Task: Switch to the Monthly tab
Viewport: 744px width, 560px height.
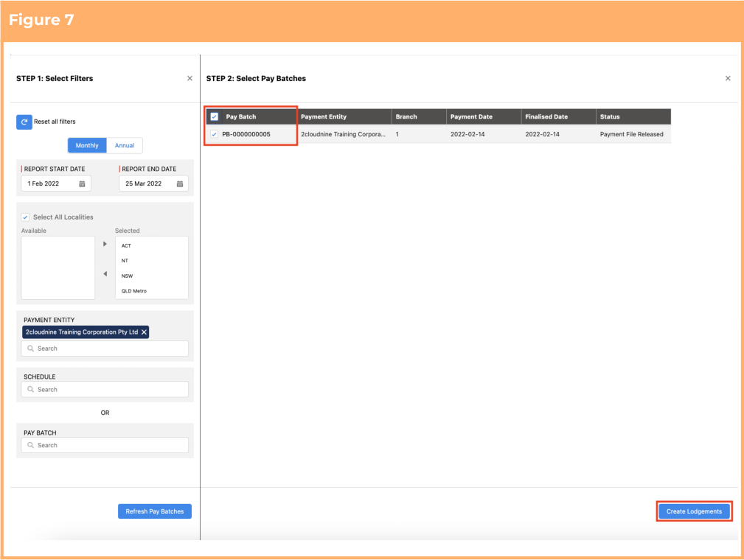Action: click(87, 146)
